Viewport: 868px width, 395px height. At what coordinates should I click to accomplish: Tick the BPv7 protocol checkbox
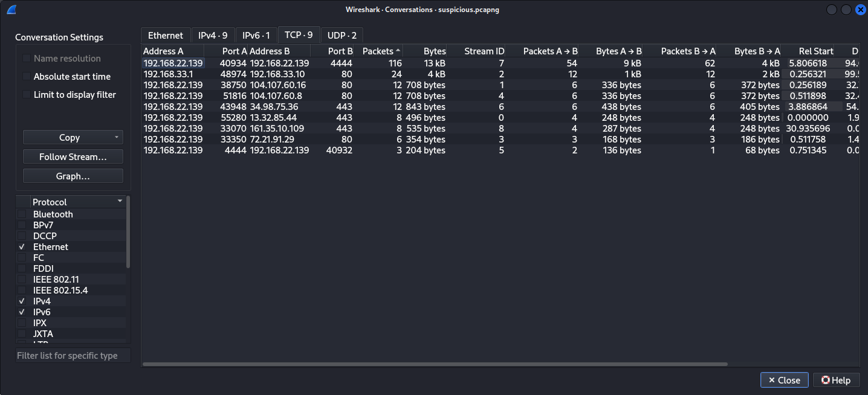pyautogui.click(x=22, y=225)
